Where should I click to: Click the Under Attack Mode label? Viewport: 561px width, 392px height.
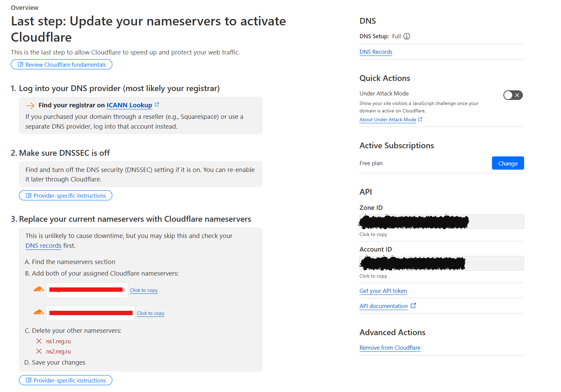[x=384, y=93]
